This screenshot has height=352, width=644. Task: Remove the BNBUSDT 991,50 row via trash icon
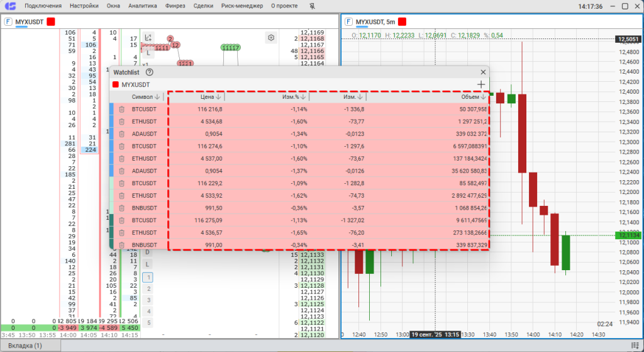point(122,208)
